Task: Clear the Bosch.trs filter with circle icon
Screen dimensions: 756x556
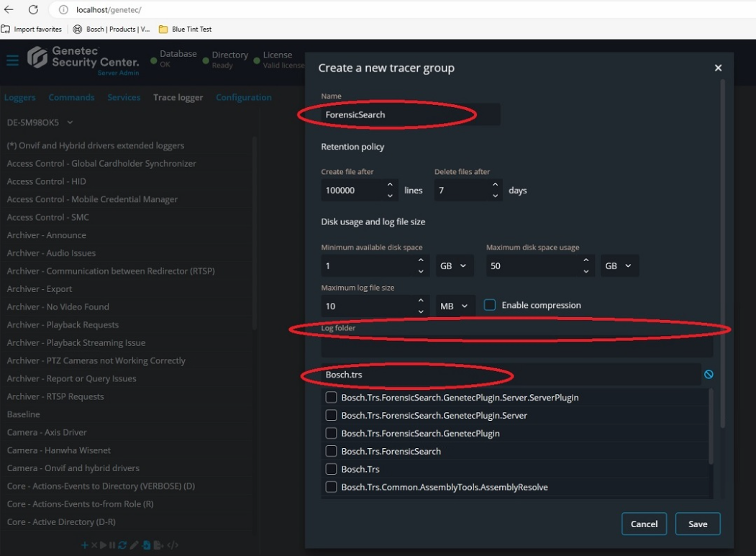Action: click(709, 374)
